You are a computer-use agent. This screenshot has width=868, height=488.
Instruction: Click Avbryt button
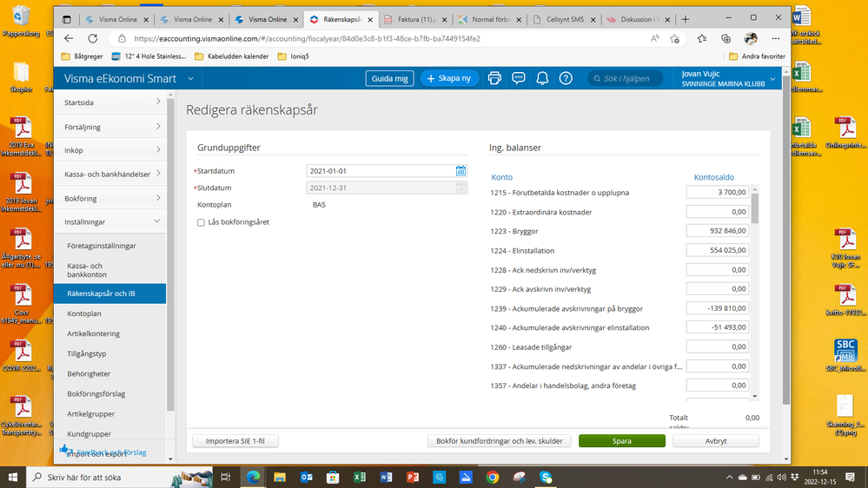pos(716,441)
